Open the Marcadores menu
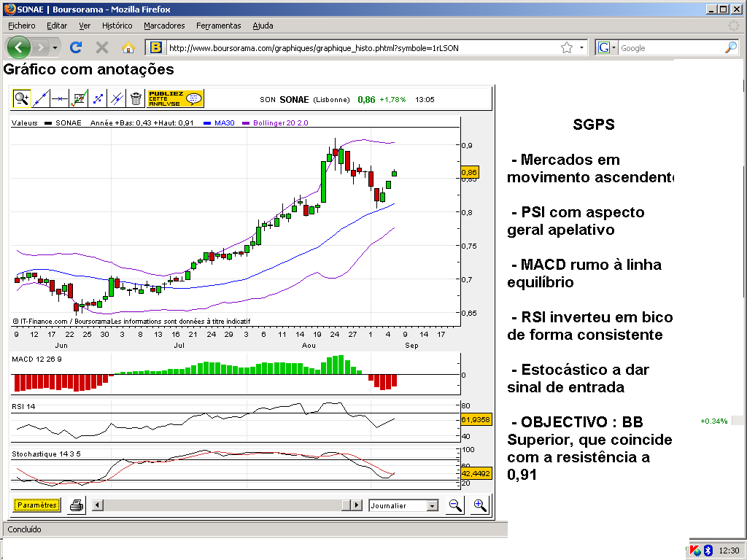The image size is (747, 560). (x=164, y=26)
